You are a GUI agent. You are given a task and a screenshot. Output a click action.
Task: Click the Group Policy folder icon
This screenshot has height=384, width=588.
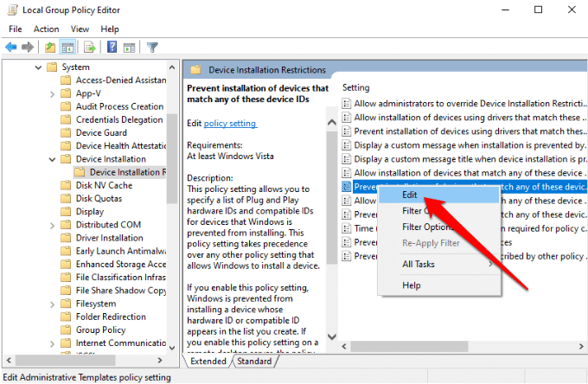66,330
